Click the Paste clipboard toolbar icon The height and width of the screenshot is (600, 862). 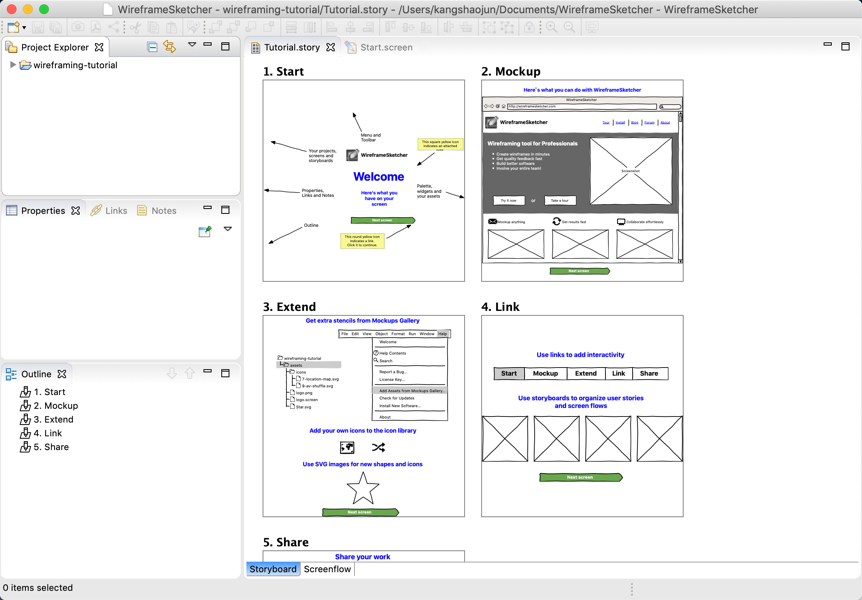pyautogui.click(x=172, y=27)
